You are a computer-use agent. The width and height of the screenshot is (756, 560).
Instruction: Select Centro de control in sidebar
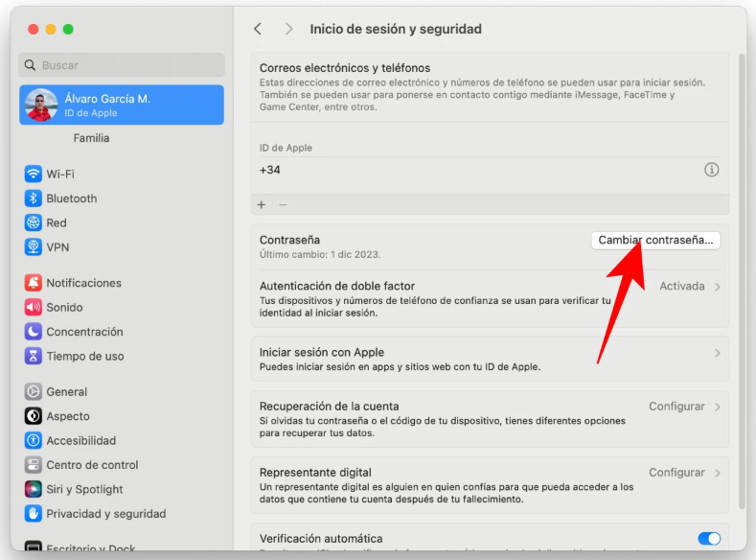[92, 465]
